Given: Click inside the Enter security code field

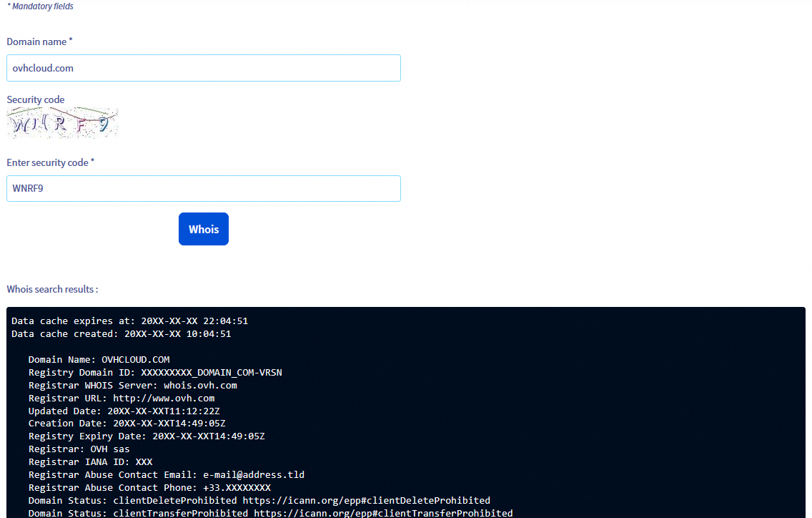Looking at the screenshot, I should (x=204, y=188).
